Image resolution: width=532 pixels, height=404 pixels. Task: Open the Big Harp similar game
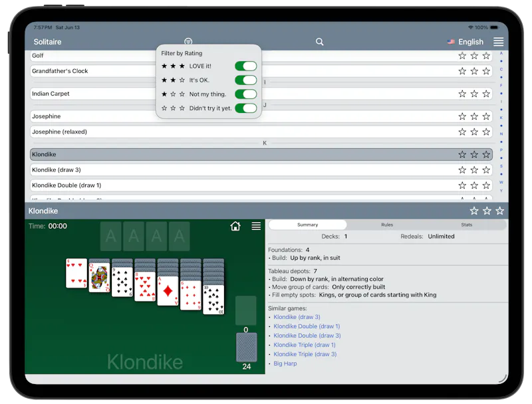tap(285, 363)
